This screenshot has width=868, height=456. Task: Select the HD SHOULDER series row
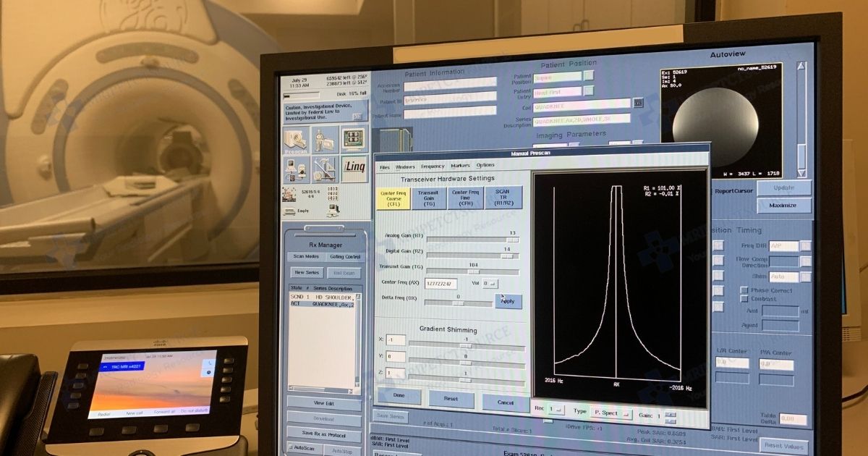[x=323, y=297]
